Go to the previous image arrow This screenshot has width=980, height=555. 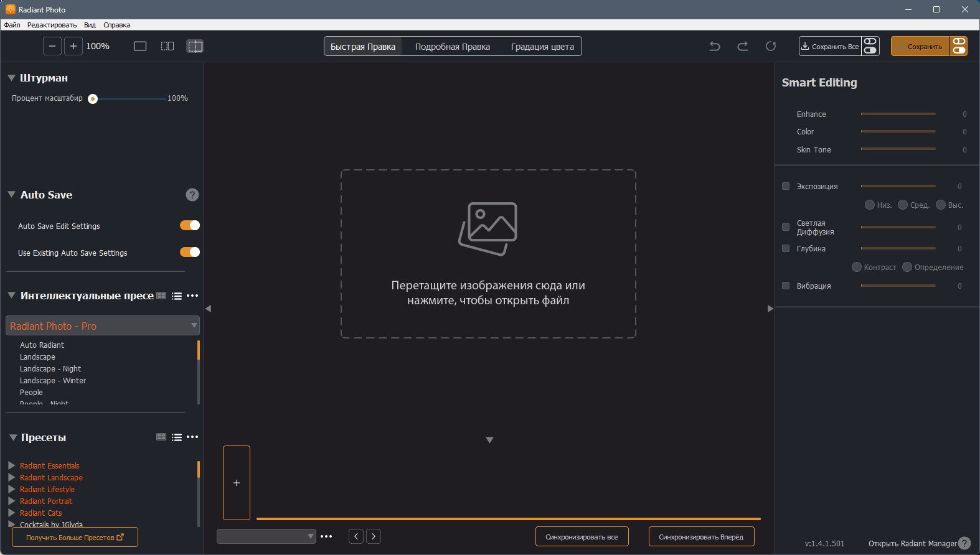[356, 536]
